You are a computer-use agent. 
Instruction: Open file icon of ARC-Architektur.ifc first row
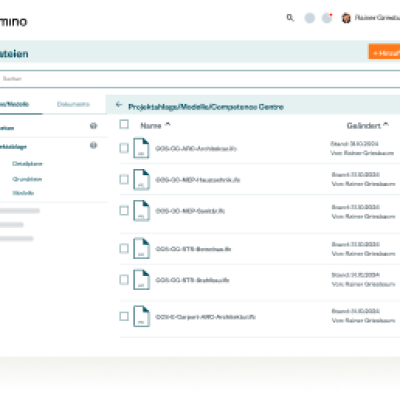(x=141, y=148)
